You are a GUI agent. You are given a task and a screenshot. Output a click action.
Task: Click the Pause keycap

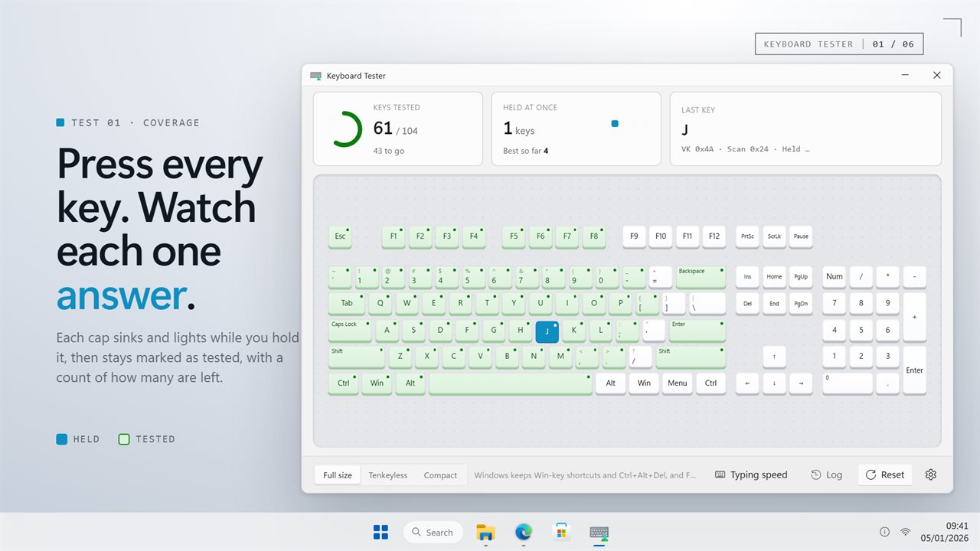tap(801, 236)
